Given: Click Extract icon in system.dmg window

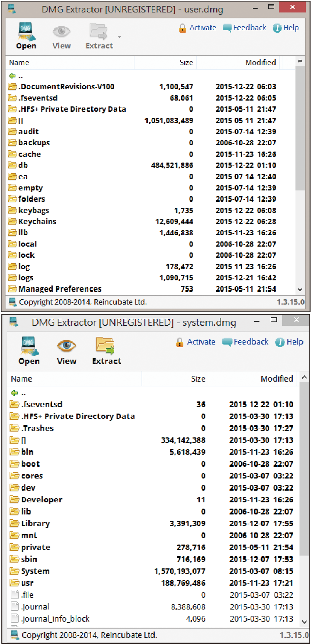Looking at the screenshot, I should [x=105, y=346].
